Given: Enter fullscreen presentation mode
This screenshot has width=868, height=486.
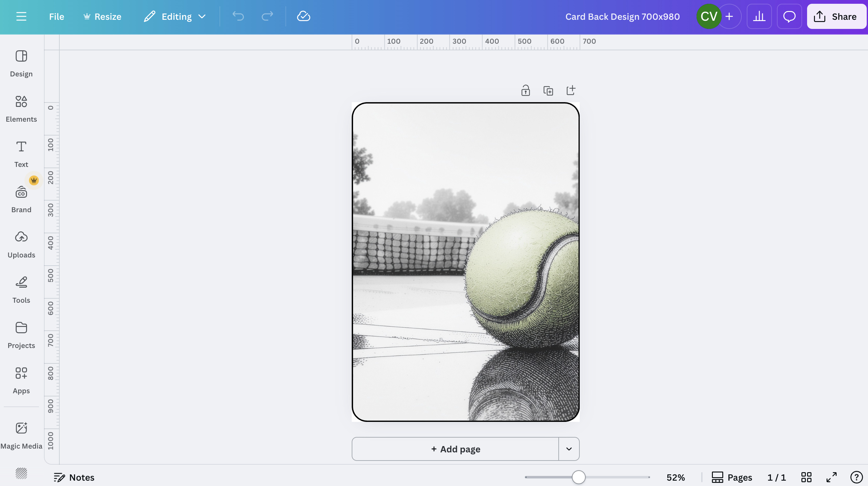Looking at the screenshot, I should click(x=831, y=477).
